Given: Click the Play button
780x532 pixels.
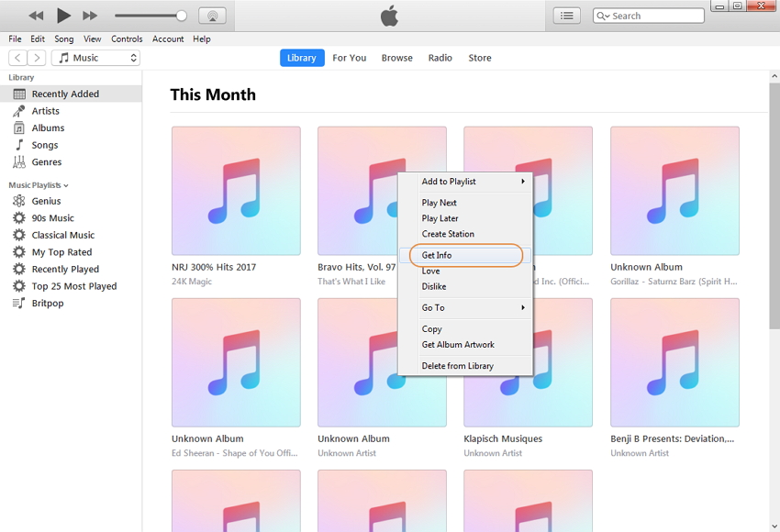Looking at the screenshot, I should pos(63,16).
